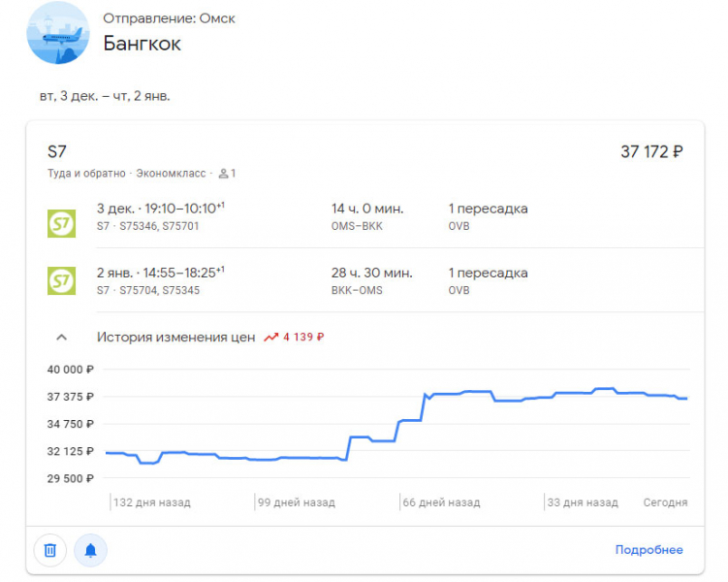728x582 pixels.
Task: Click the OMS–BKK route duration 14 ч.
Action: 367,209
